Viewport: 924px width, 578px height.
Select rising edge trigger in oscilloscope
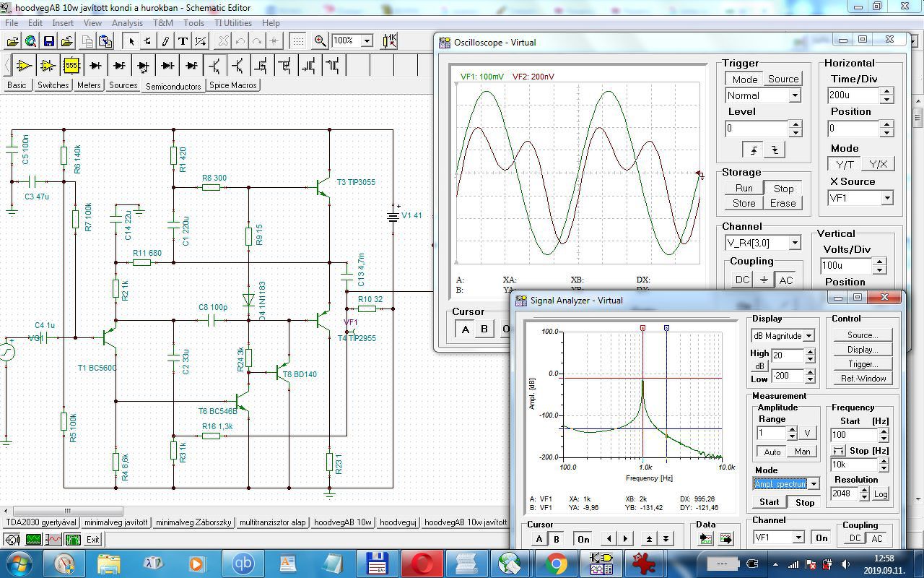pos(754,150)
